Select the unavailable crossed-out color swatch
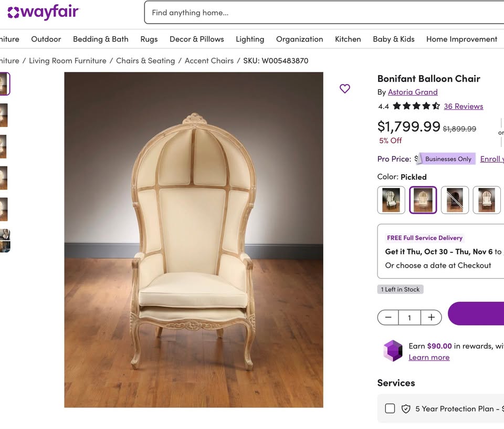 pos(455,200)
